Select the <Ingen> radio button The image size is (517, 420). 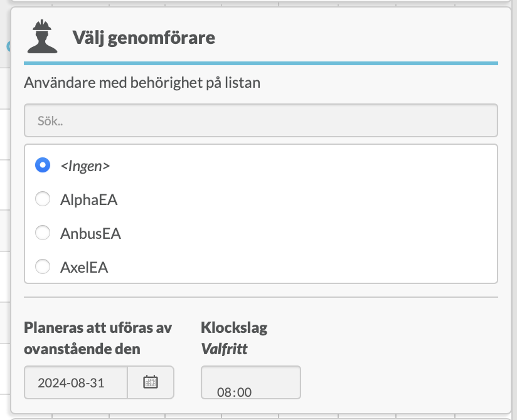[x=43, y=165]
